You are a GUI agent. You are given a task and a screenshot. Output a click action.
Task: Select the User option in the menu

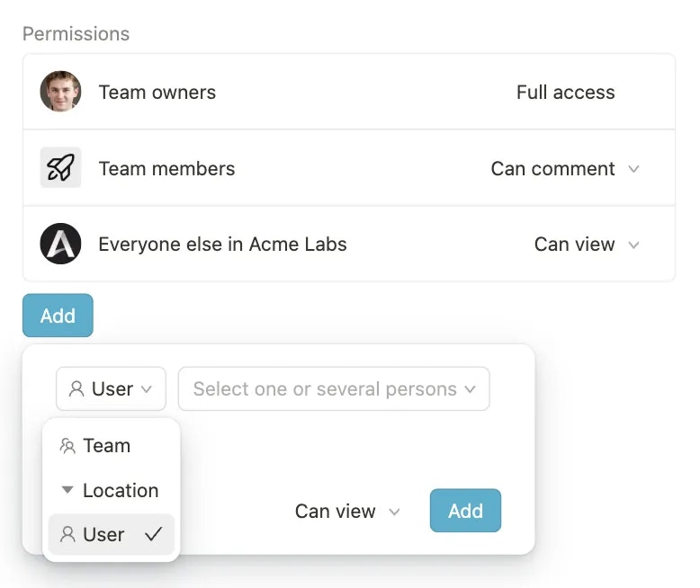tap(104, 534)
